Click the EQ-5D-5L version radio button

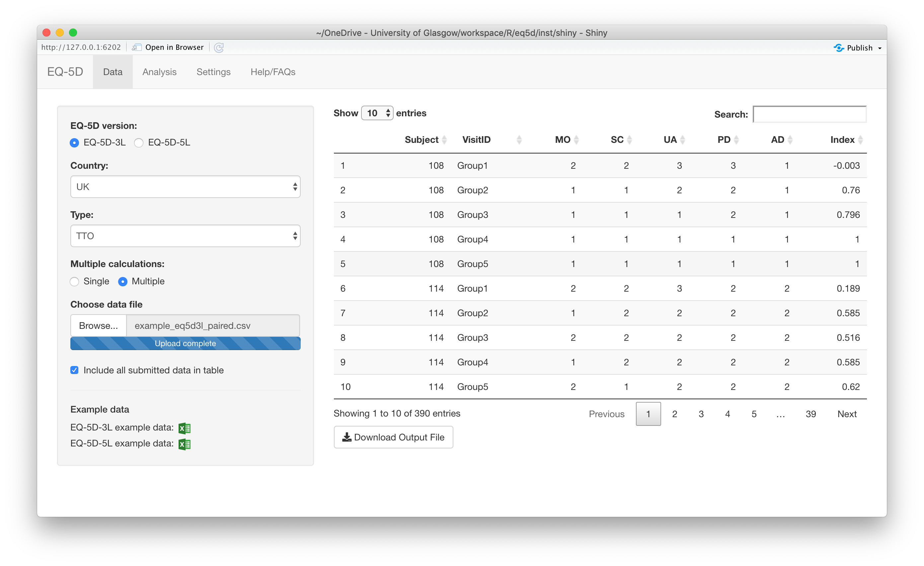click(x=138, y=142)
